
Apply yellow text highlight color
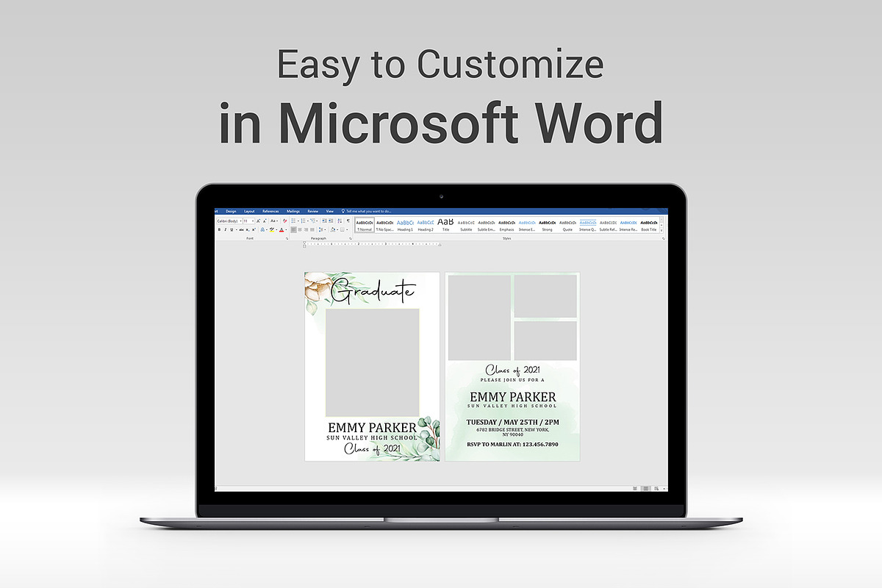tap(272, 230)
